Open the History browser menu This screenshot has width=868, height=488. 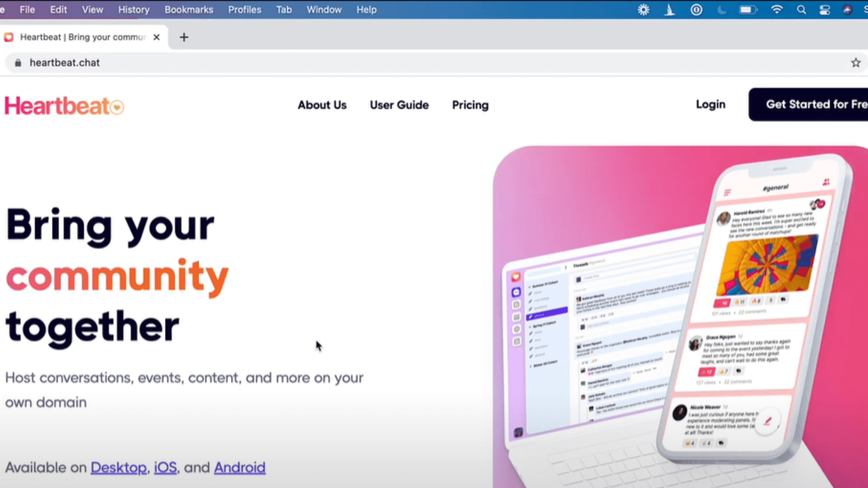[x=133, y=9]
